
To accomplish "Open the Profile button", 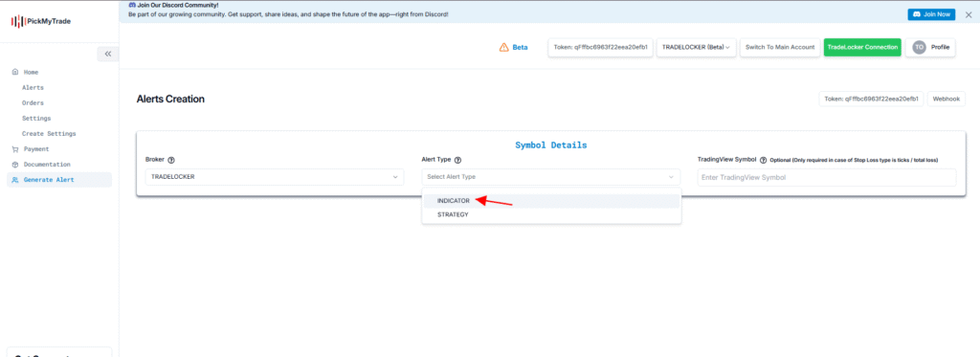I will coord(930,48).
